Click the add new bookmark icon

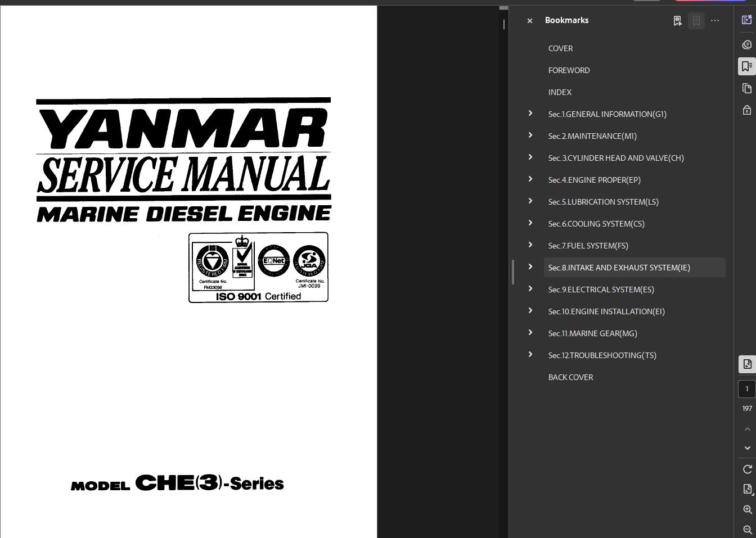[696, 21]
